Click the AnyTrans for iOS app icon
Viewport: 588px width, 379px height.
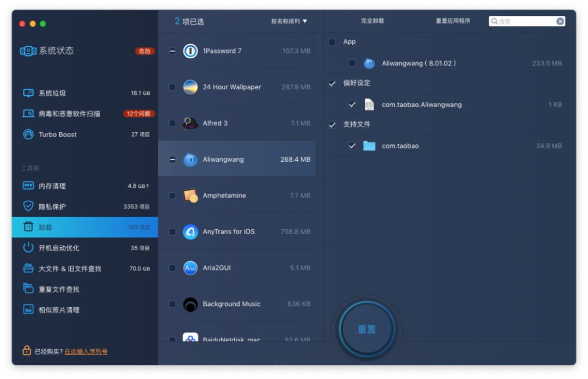point(190,231)
